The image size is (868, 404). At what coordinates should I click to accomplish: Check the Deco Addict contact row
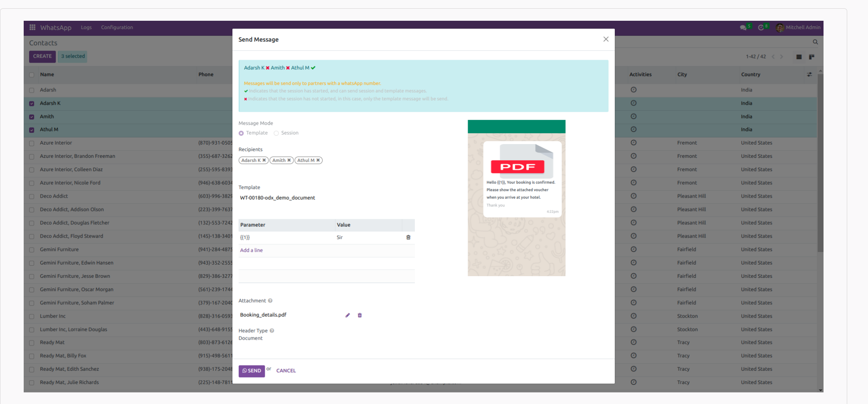32,196
